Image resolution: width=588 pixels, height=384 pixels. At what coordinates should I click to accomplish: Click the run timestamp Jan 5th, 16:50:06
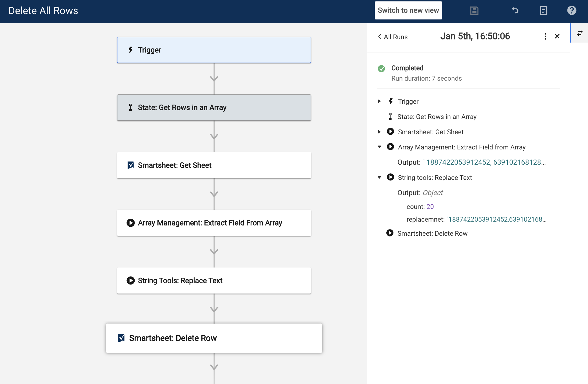[475, 36]
